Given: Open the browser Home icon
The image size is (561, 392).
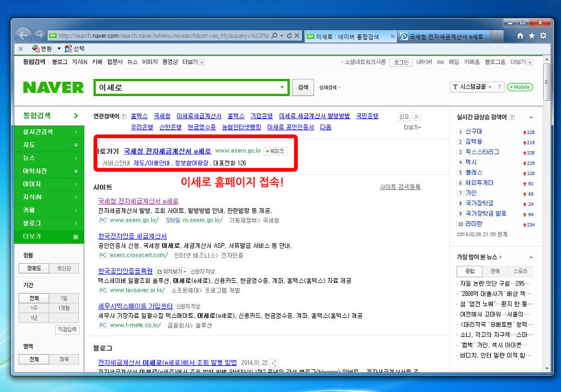Looking at the screenshot, I should (520, 36).
